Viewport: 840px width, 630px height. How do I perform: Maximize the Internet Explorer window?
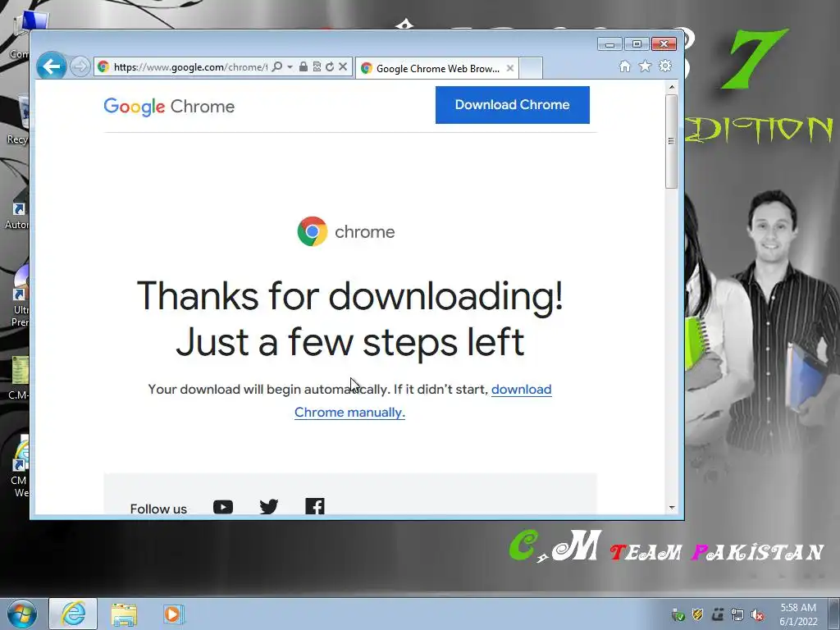pyautogui.click(x=637, y=44)
